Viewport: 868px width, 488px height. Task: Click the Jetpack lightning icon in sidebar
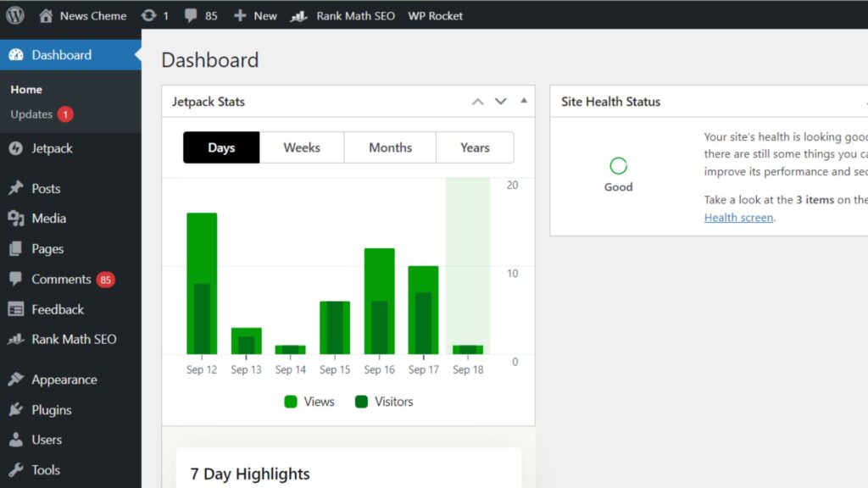point(16,148)
